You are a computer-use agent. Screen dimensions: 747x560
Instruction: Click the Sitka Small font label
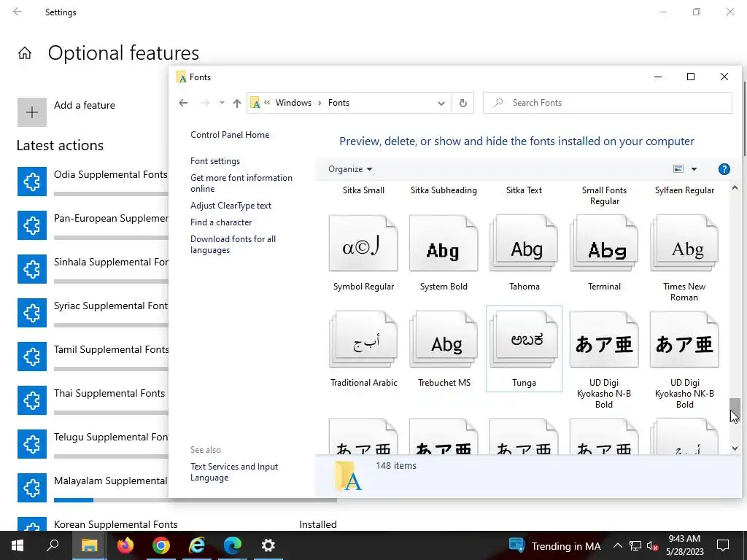click(363, 190)
